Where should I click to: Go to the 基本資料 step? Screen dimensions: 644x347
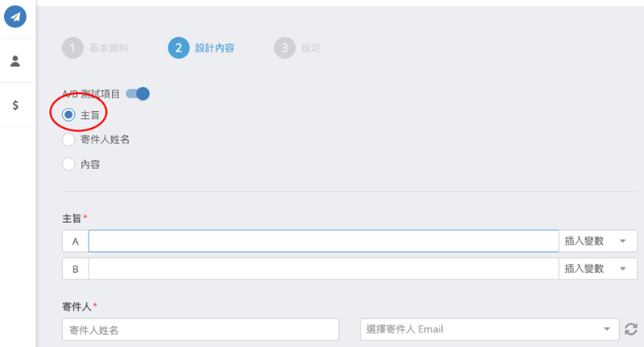(109, 48)
